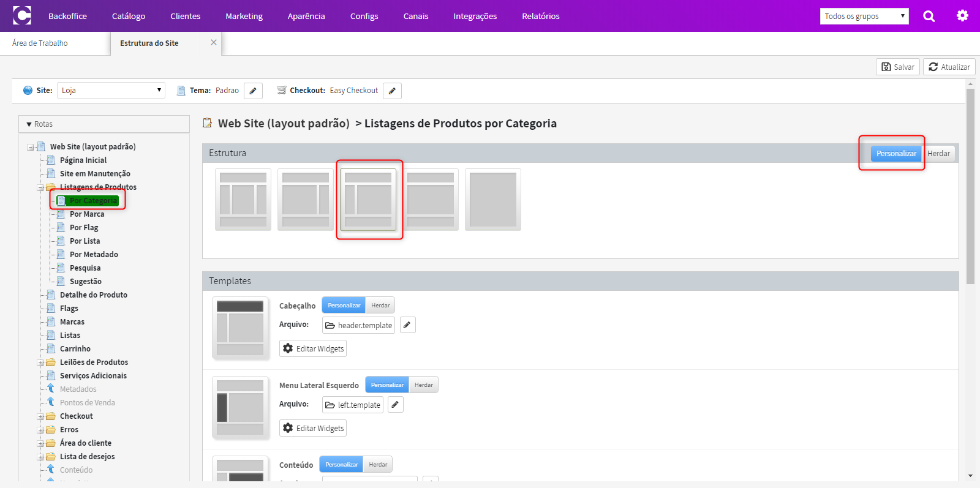Open the Integrações menu
Screen dimensions: 980x488
[475, 16]
